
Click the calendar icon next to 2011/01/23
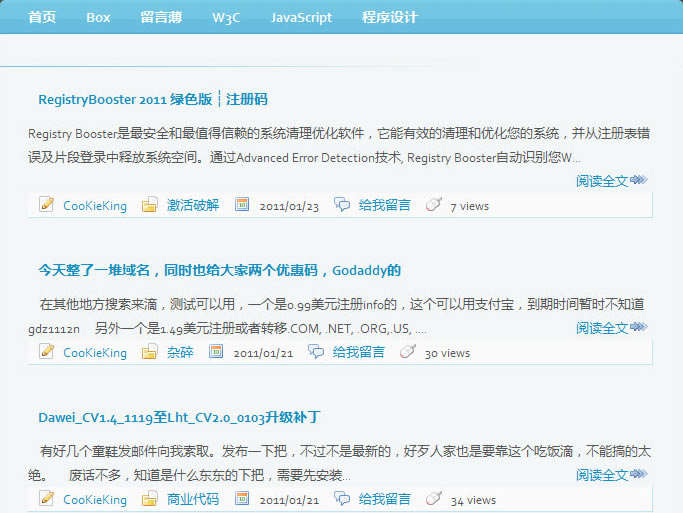242,205
